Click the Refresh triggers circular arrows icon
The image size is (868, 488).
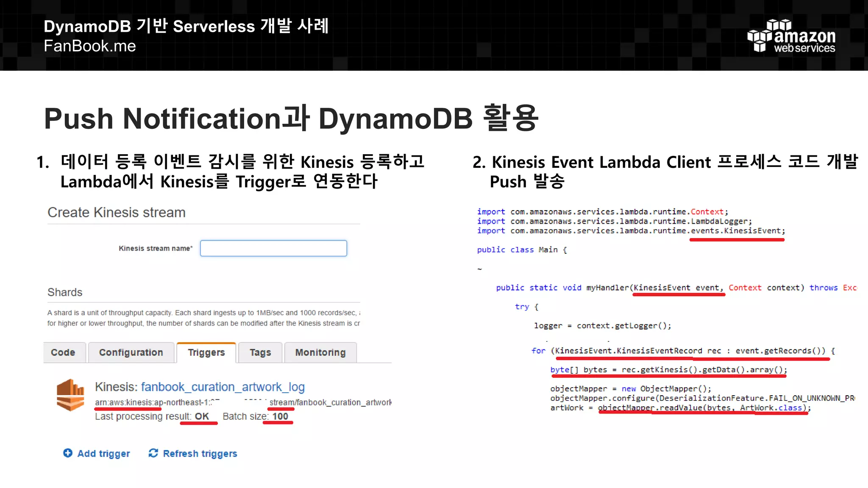point(153,453)
